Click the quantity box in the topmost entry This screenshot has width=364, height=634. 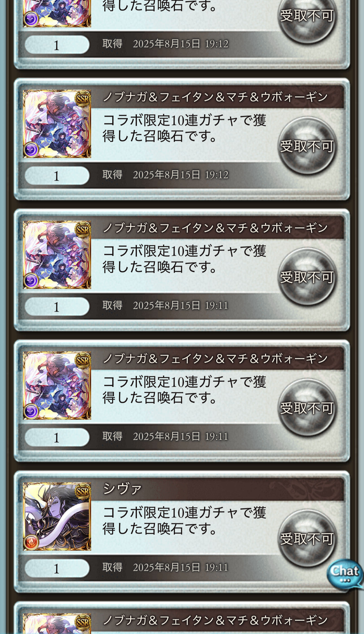pos(57,45)
